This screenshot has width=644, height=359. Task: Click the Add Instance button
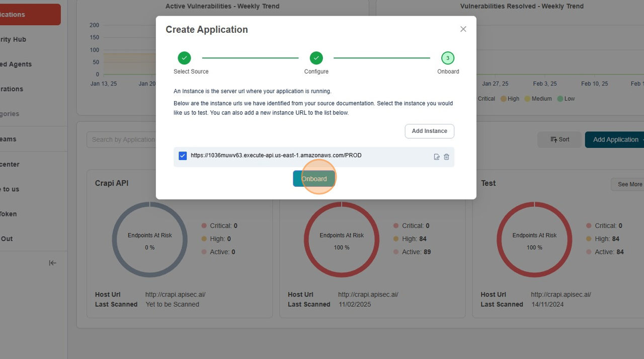(x=429, y=131)
